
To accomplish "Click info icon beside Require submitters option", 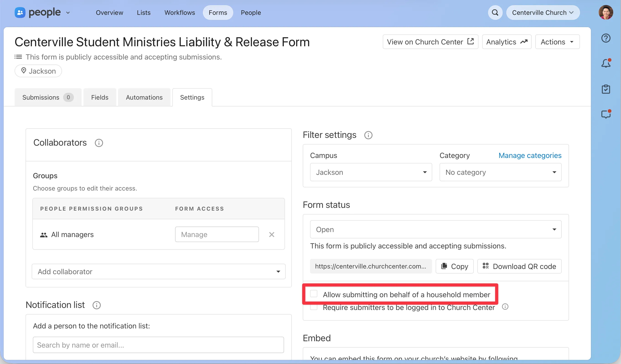I will pos(505,307).
